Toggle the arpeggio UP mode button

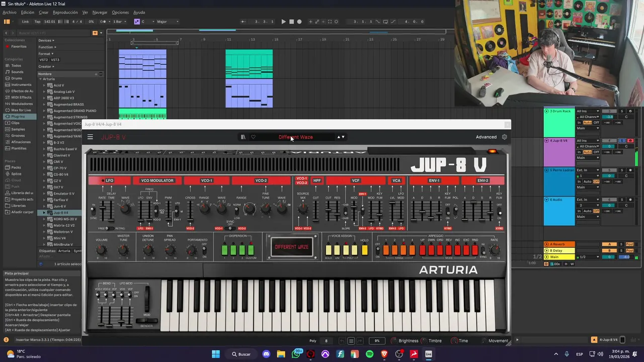422,250
